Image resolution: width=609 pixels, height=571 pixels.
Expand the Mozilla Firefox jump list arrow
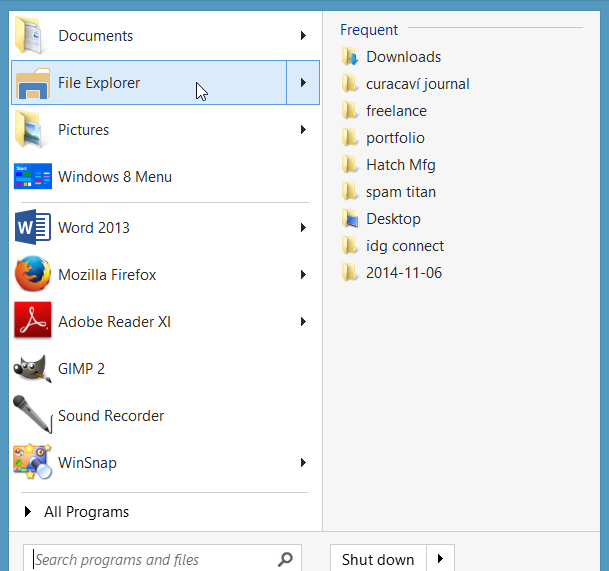pos(303,275)
